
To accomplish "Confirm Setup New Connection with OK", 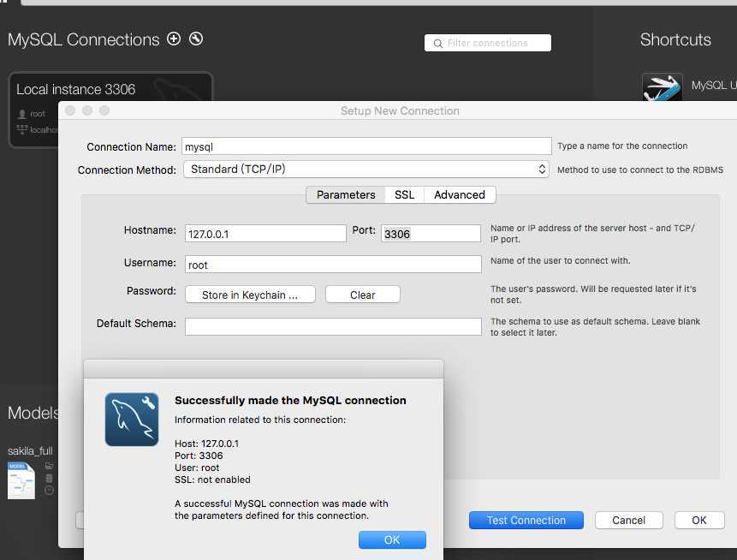I will point(699,520).
